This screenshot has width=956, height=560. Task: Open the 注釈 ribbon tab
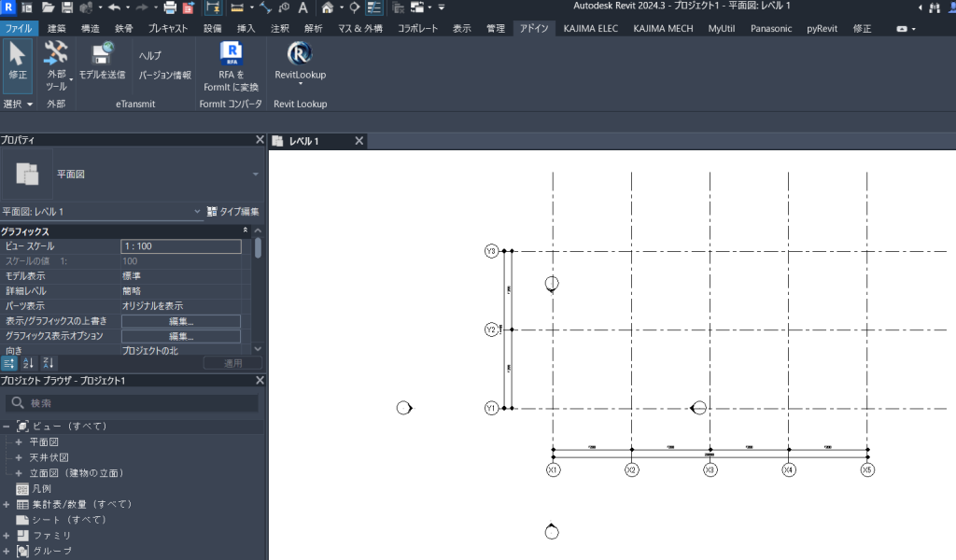click(280, 28)
